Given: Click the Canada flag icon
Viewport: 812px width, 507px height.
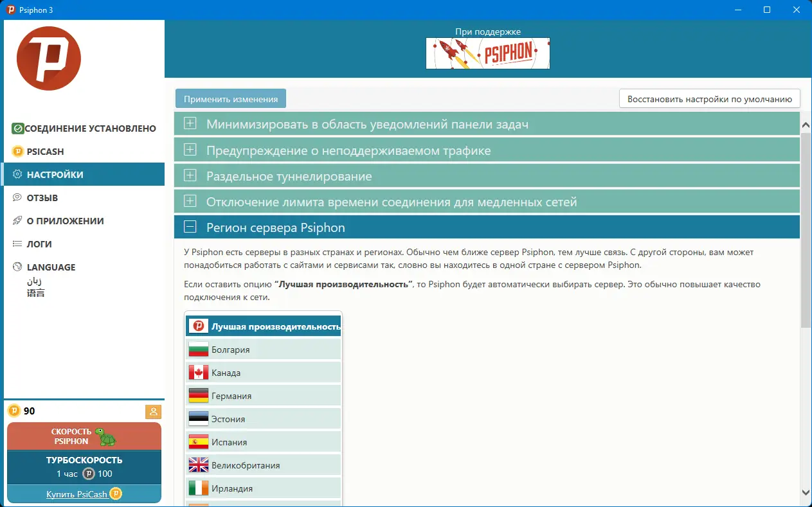Looking at the screenshot, I should (x=199, y=373).
